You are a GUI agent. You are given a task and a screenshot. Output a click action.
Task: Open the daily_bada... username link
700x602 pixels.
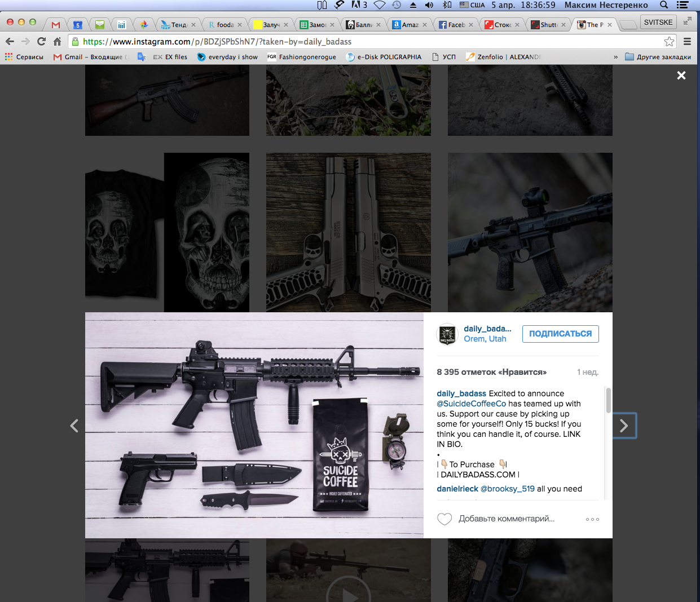pos(487,329)
